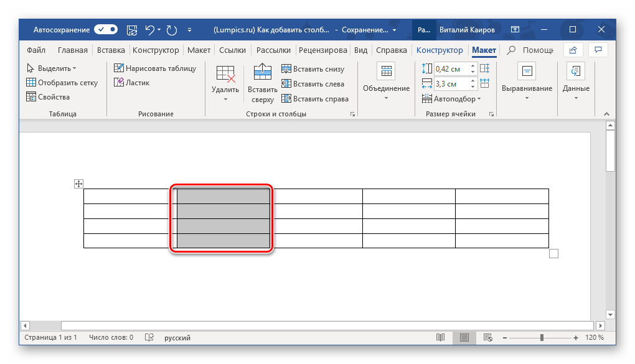Click Вставить снизу to insert row below
The width and height of the screenshot is (635, 364).
(313, 69)
